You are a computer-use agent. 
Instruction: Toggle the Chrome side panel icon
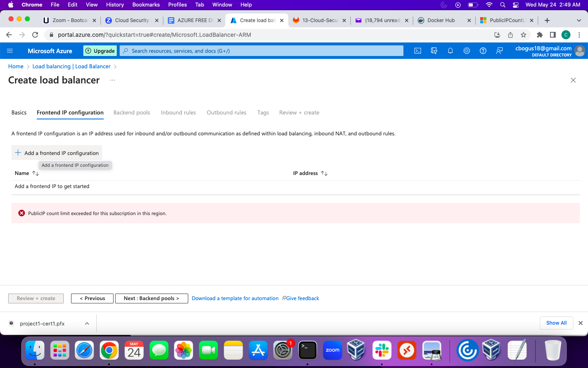[x=553, y=35]
